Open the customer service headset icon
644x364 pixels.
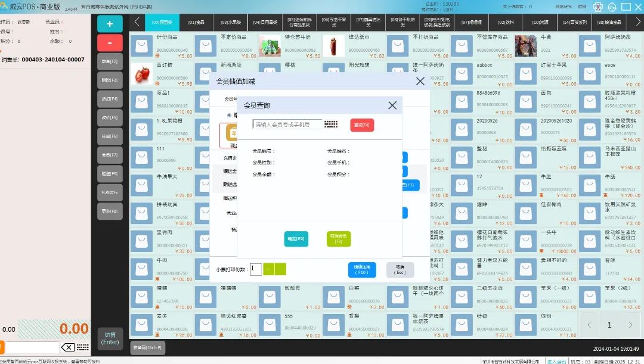(x=612, y=7)
